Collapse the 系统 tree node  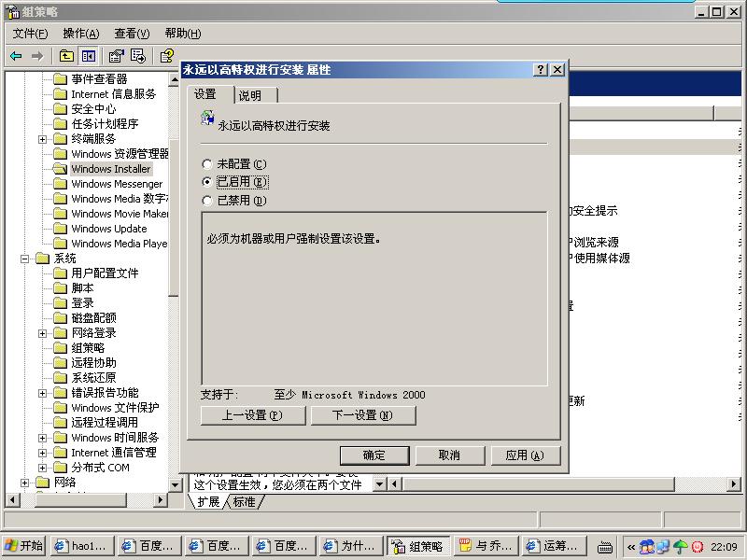[25, 259]
